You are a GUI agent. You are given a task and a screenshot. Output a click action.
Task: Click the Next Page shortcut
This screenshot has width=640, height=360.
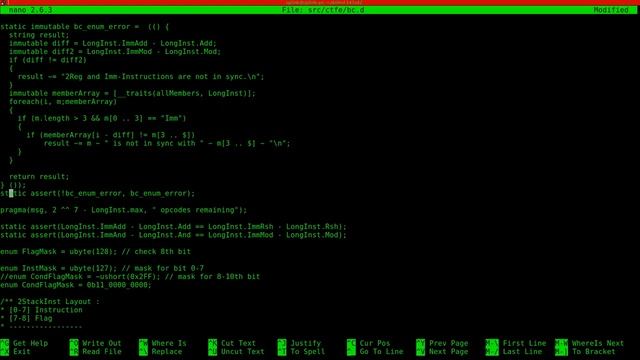click(x=449, y=351)
